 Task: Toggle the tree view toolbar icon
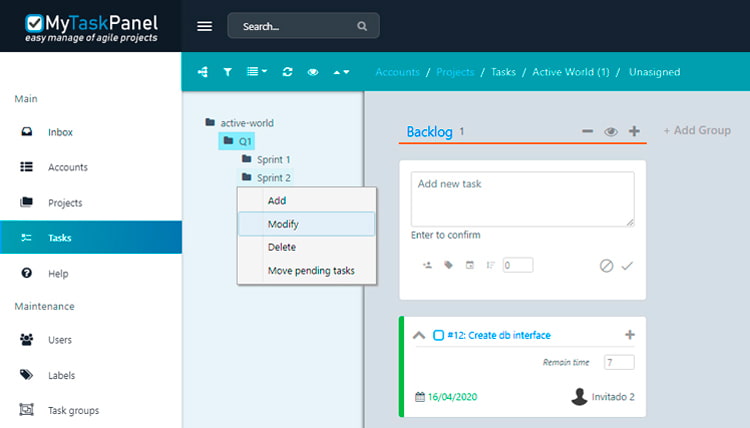(x=203, y=72)
